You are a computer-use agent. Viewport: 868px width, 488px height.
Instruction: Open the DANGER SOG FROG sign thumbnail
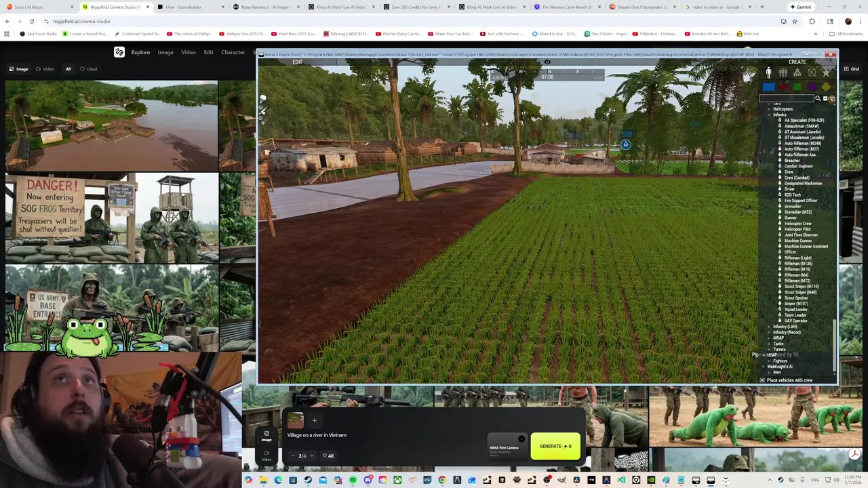111,218
